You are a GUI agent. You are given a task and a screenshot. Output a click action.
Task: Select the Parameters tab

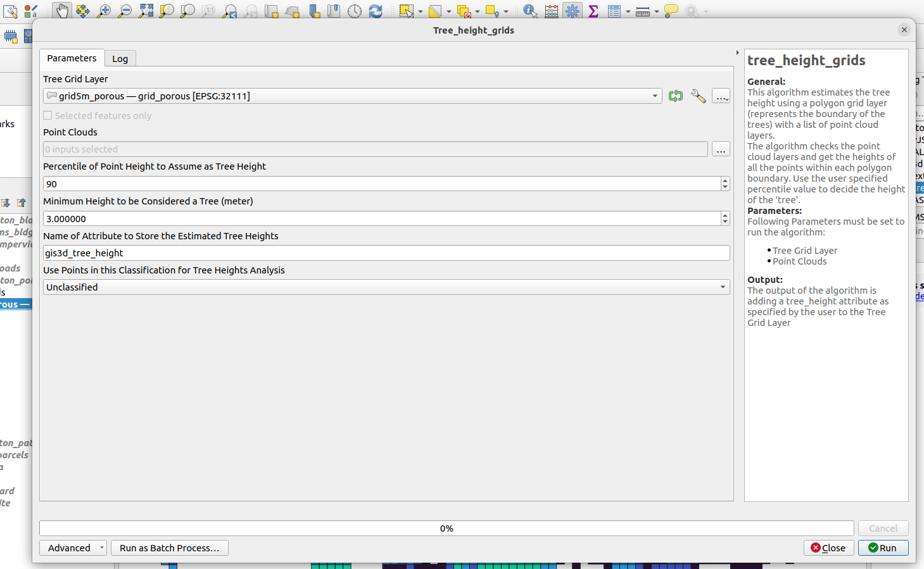(72, 58)
